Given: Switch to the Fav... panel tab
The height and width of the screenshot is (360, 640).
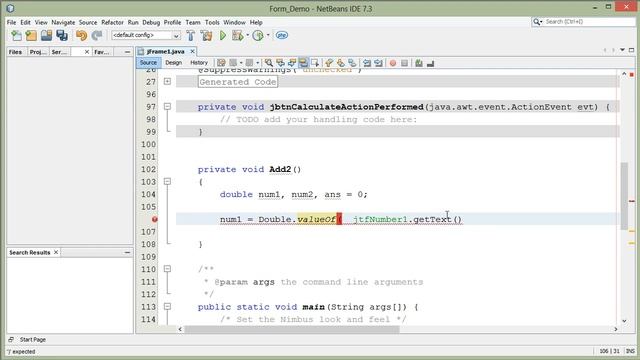Looking at the screenshot, I should point(102,52).
